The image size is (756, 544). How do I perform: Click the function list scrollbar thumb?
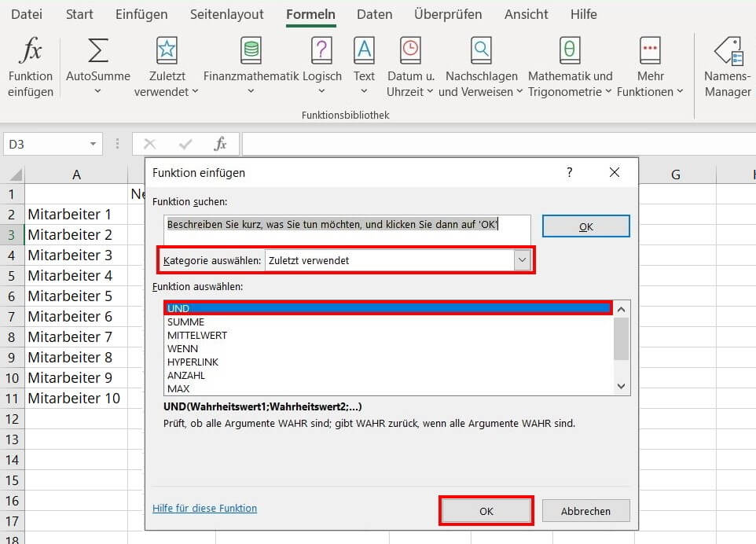(x=621, y=339)
